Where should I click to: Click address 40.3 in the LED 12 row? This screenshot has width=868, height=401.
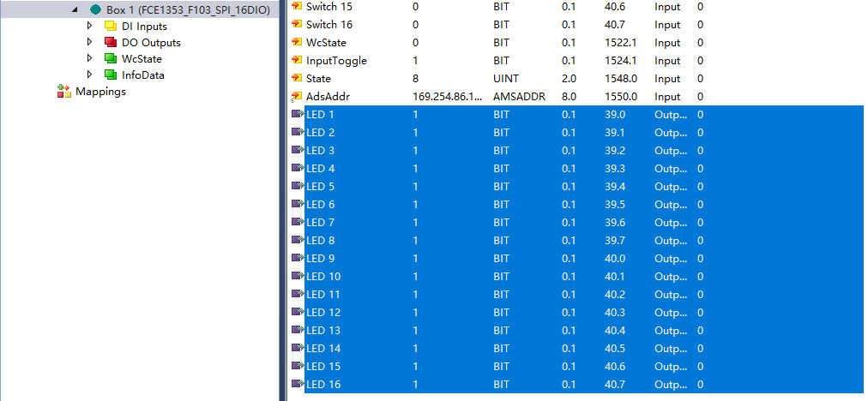point(615,313)
